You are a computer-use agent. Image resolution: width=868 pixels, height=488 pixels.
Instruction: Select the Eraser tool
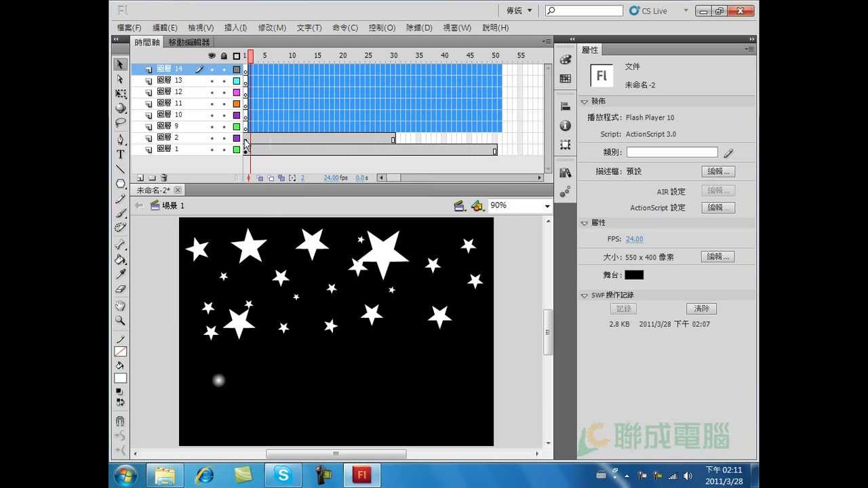[x=120, y=289]
